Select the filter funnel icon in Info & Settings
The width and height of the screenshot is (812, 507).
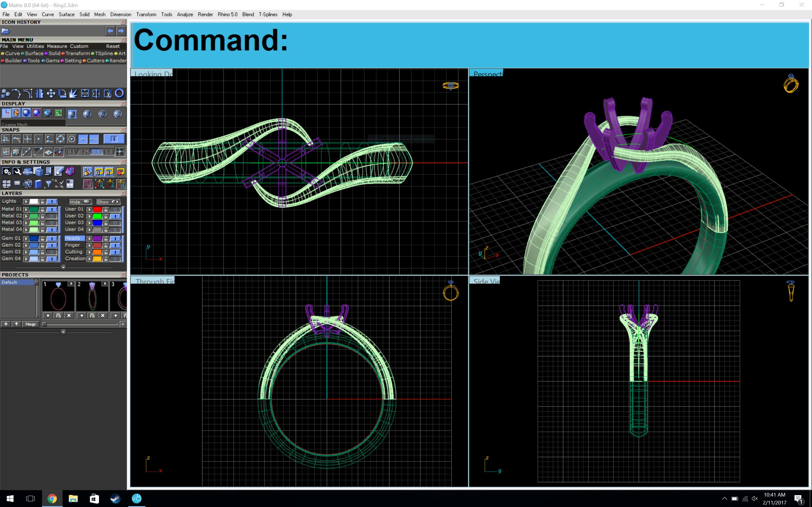(49, 184)
